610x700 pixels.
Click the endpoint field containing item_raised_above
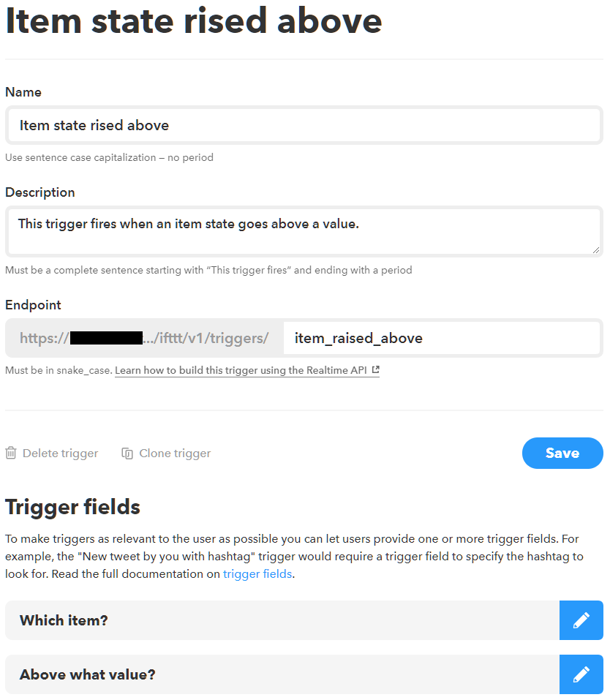coord(441,338)
